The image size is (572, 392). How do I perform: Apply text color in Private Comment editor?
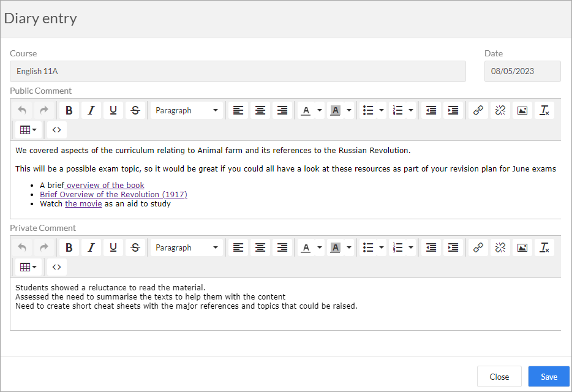306,247
